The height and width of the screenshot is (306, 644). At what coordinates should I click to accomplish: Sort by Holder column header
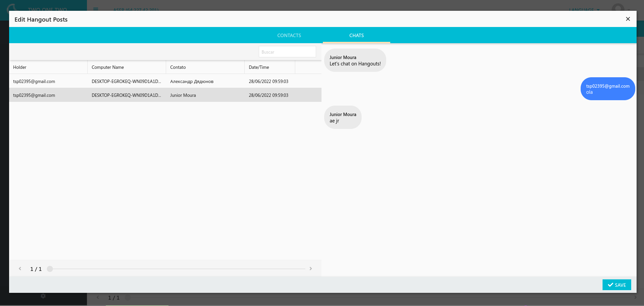coord(48,67)
